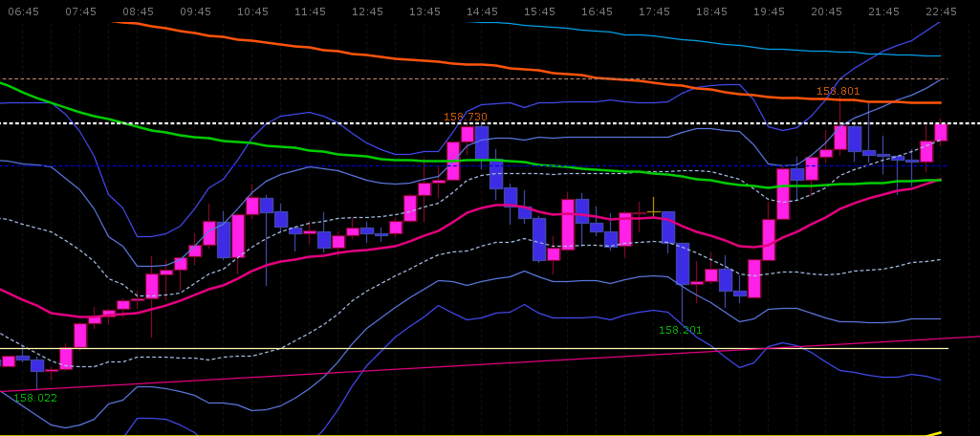
Task: Select the pale yellow horizontal level line
Action: tap(475, 349)
